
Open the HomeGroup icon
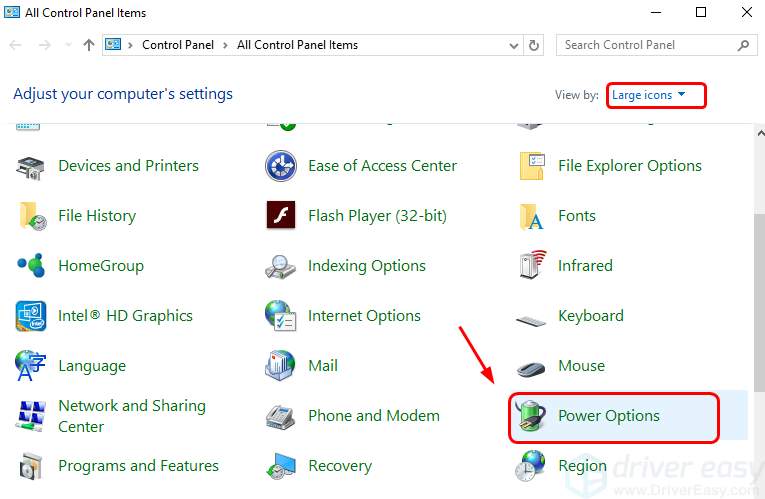pos(31,265)
